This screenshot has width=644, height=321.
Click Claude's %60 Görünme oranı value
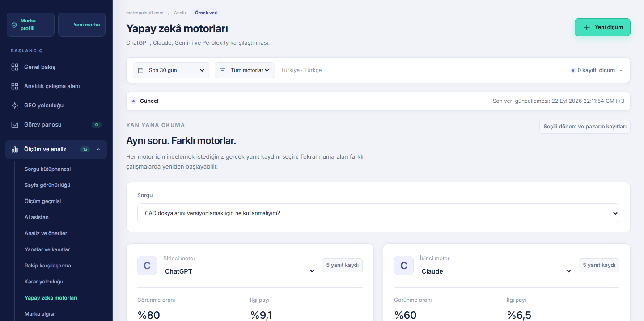point(405,315)
